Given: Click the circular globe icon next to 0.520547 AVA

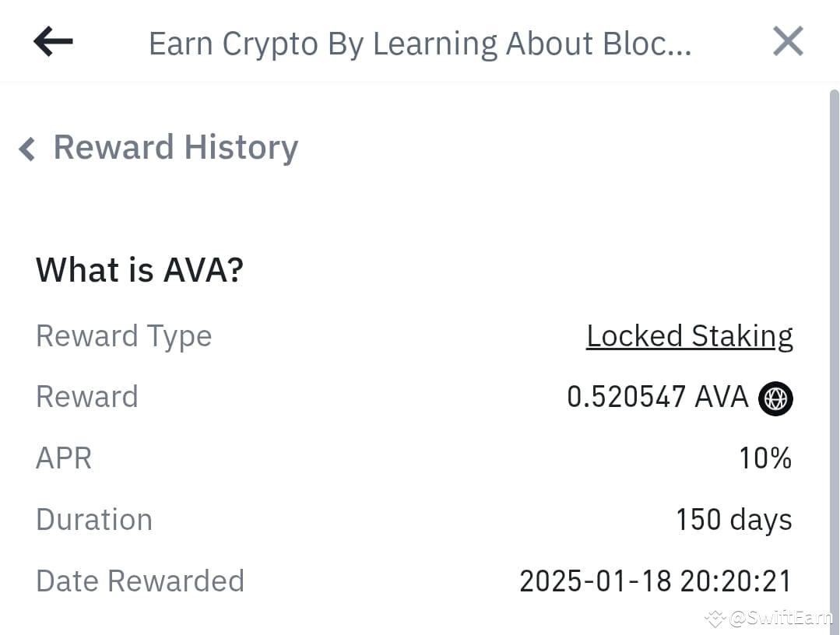Looking at the screenshot, I should 775,398.
